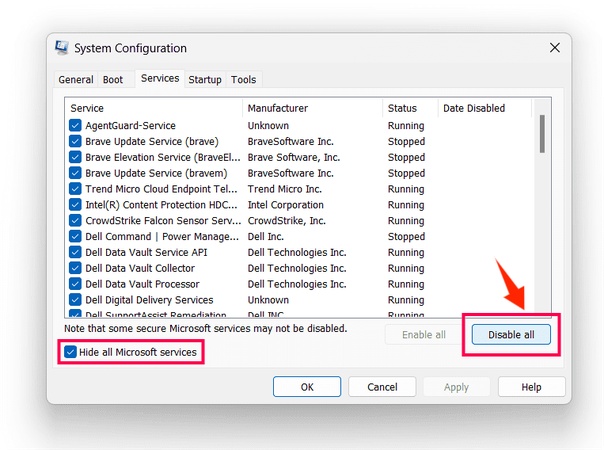Confirm with the OK button

pyautogui.click(x=307, y=386)
